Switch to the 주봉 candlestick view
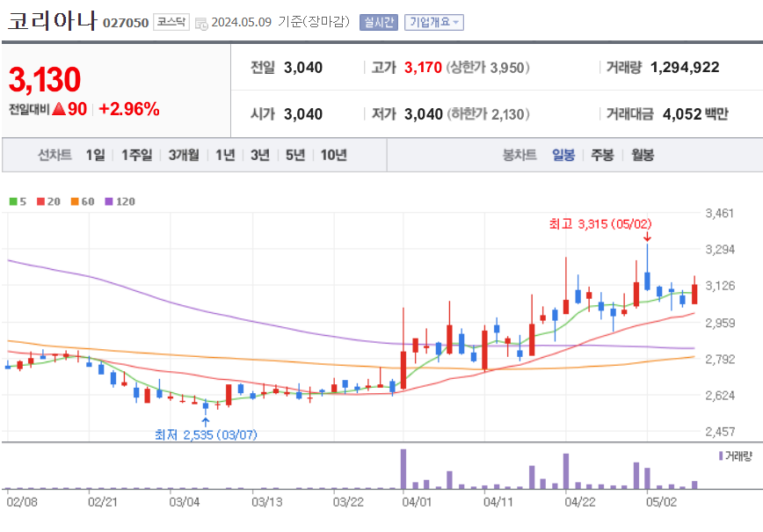The image size is (763, 532). coord(602,156)
